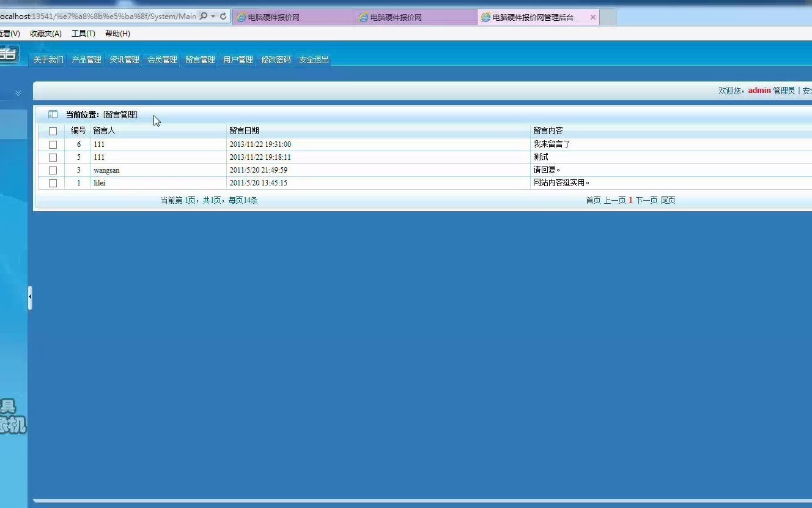The image size is (812, 508).
Task: Click the date 2013/11/22 19:18:11
Action: tap(260, 157)
